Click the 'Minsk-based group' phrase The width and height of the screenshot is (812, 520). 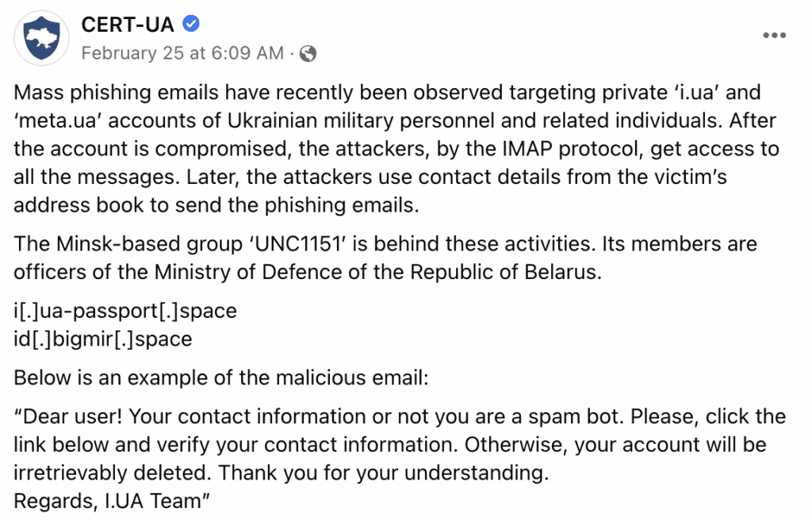click(x=149, y=244)
